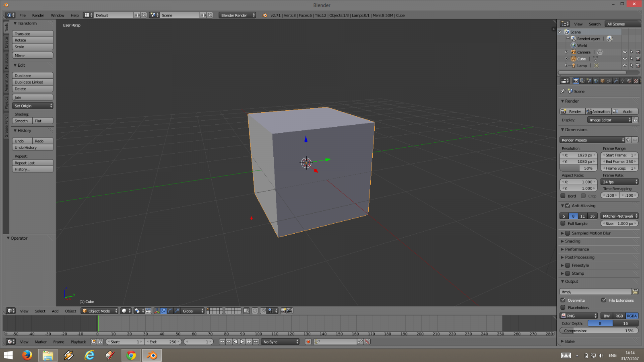Open the Constraints chain-link properties tab
This screenshot has height=362, width=644.
[609, 81]
